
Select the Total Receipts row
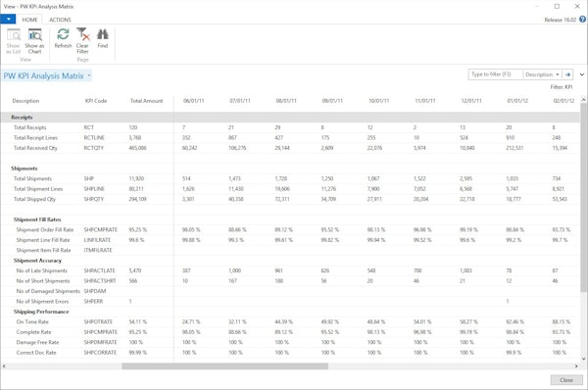click(290, 127)
